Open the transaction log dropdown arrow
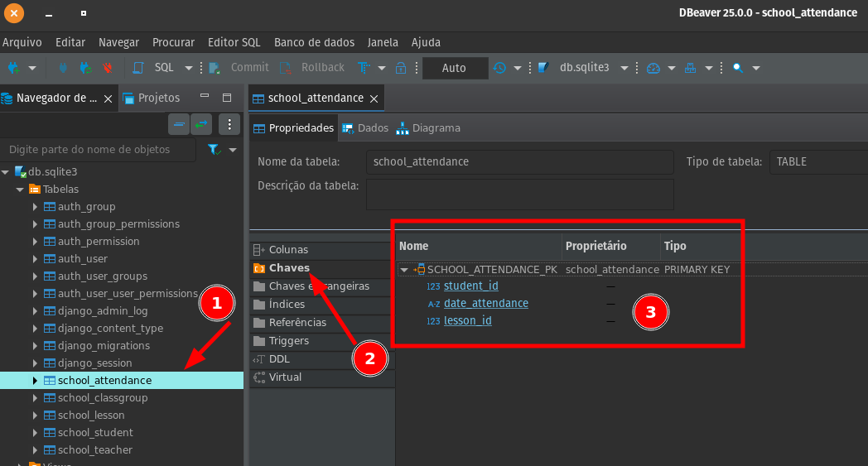This screenshot has height=466, width=868. pyautogui.click(x=518, y=68)
